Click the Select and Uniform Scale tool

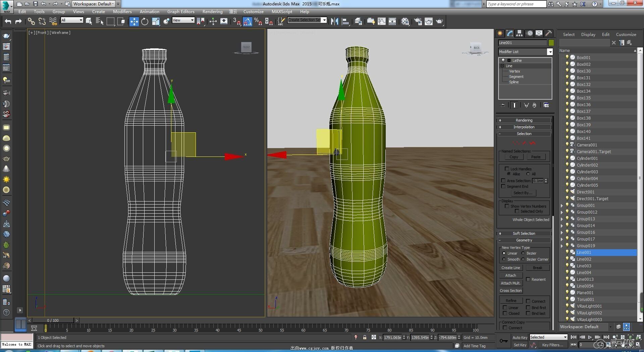(156, 21)
